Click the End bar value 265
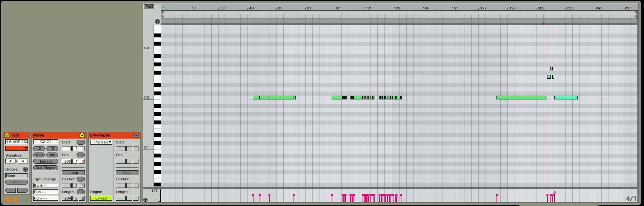This screenshot has height=206, width=644. [67, 161]
